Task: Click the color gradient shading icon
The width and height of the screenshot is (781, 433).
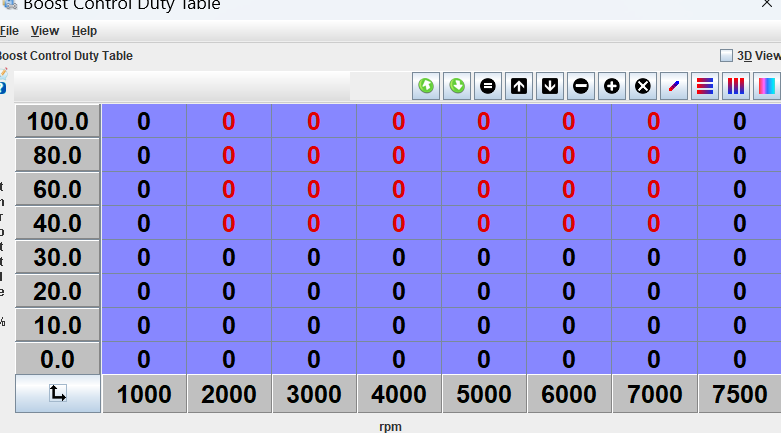Action: click(767, 86)
